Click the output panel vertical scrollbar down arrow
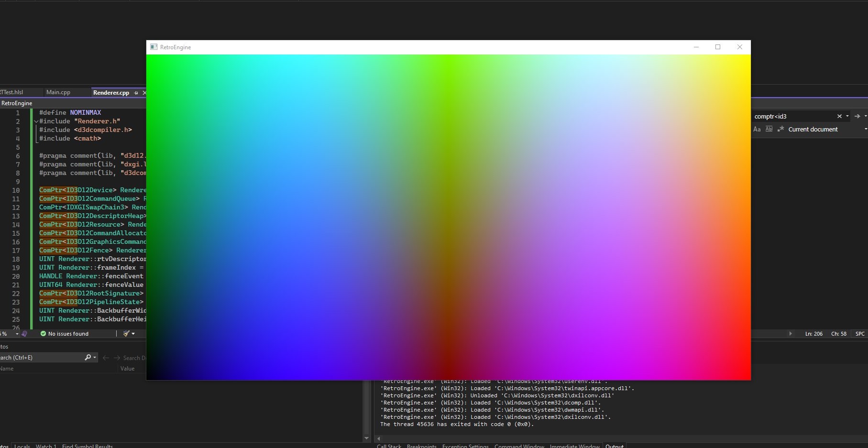Image resolution: width=868 pixels, height=448 pixels. [367, 438]
